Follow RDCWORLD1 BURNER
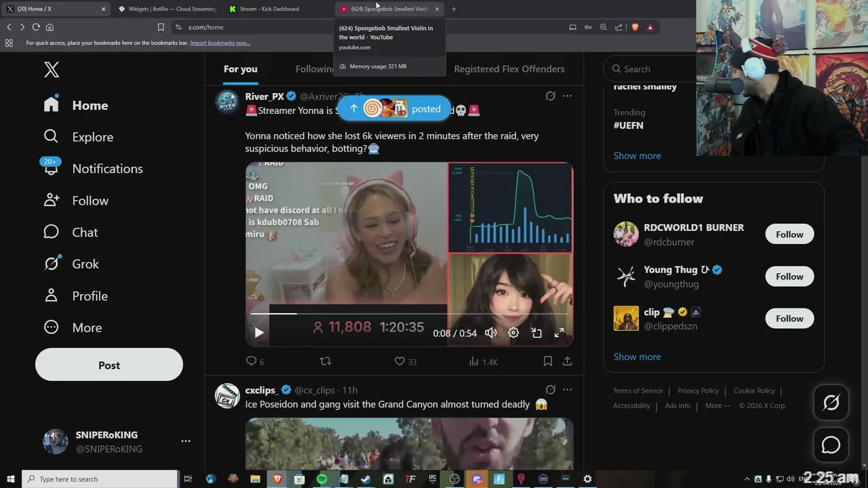Viewport: 868px width, 488px height. (x=789, y=235)
